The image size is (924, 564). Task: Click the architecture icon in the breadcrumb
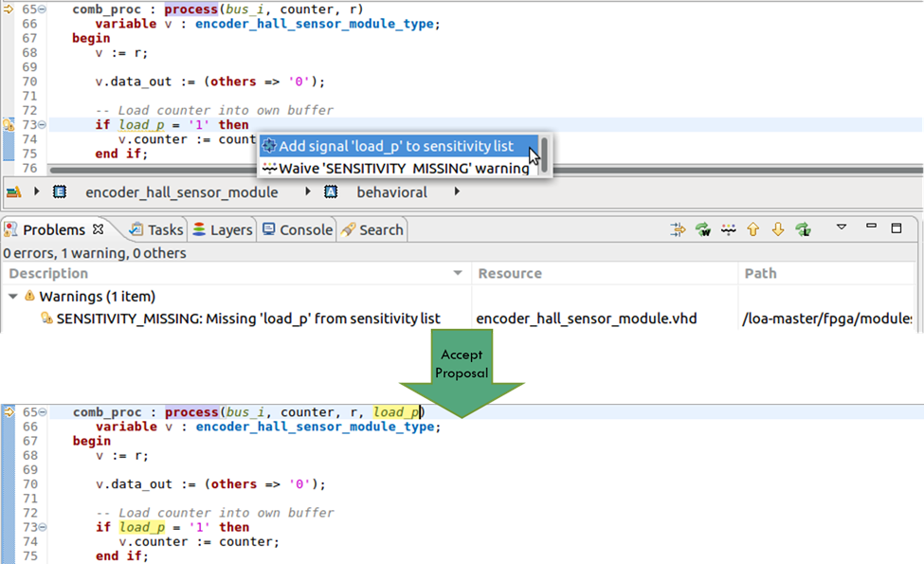point(331,192)
